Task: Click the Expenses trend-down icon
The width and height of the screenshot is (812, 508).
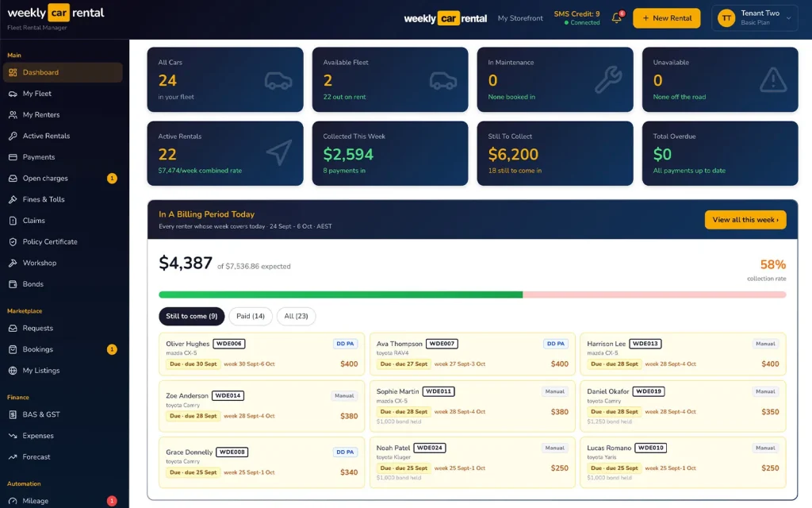Action: (x=13, y=436)
